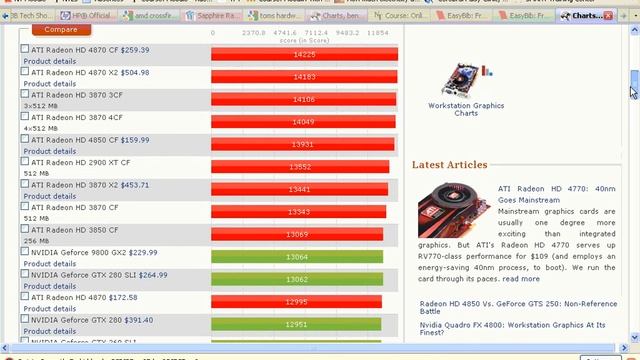Click the horizontal scrollbar thumb

313,348
